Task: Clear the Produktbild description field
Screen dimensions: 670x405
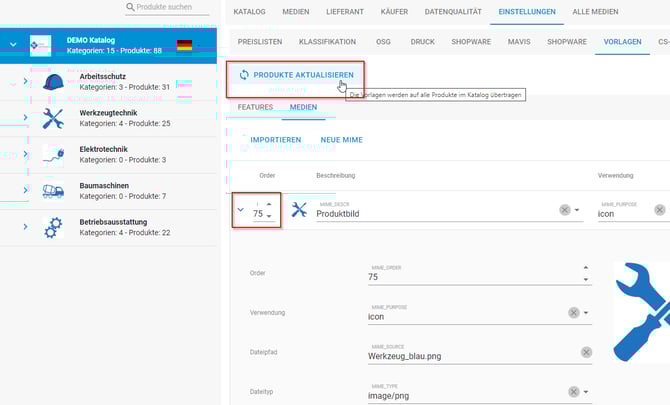Action: pyautogui.click(x=565, y=210)
